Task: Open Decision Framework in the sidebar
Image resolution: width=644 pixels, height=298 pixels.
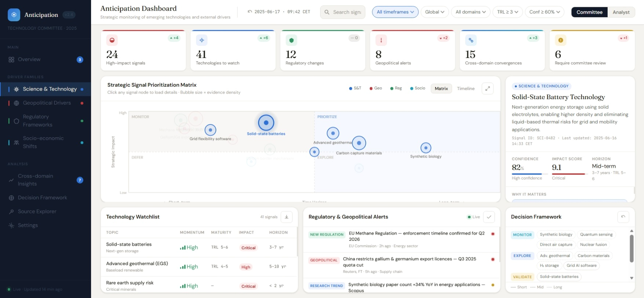Action: click(x=46, y=197)
